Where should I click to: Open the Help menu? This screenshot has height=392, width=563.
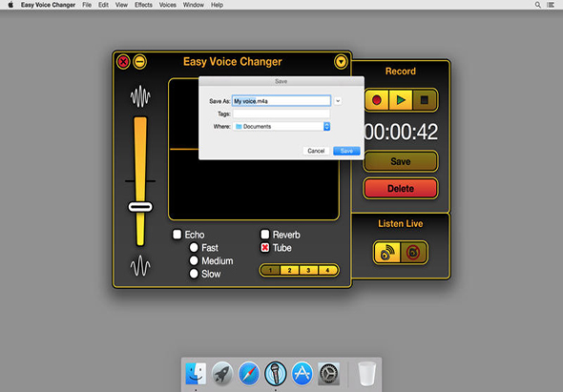click(x=217, y=5)
